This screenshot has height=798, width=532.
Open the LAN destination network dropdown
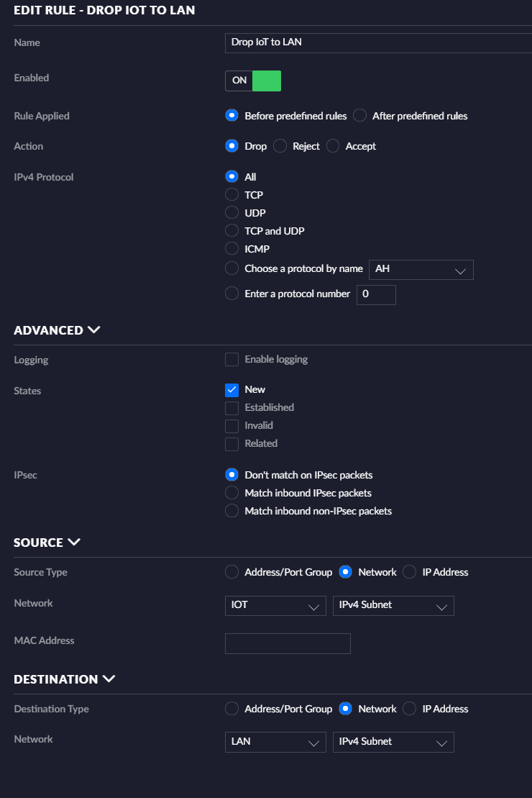(275, 742)
